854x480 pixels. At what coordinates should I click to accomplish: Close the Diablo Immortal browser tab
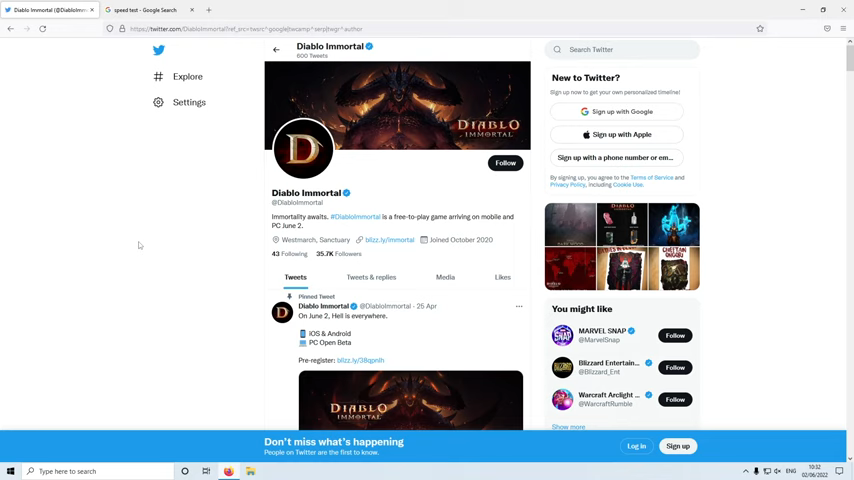pyautogui.click(x=92, y=10)
